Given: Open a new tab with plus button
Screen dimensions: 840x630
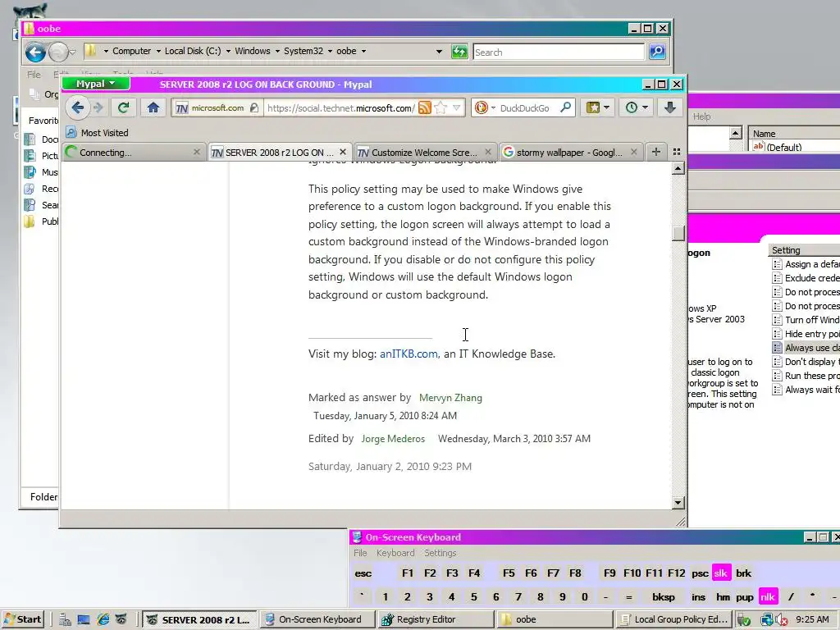Looking at the screenshot, I should (655, 152).
